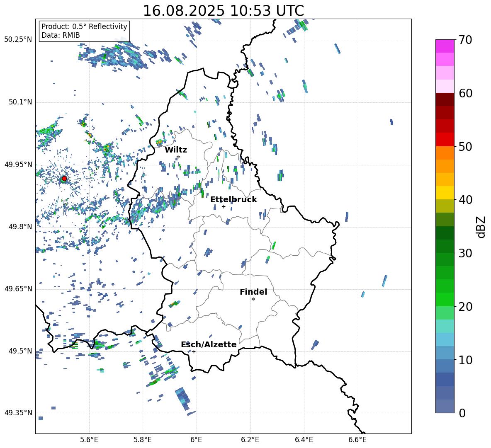Click the 49.65°N latitude label
491x448 pixels.
(18, 288)
